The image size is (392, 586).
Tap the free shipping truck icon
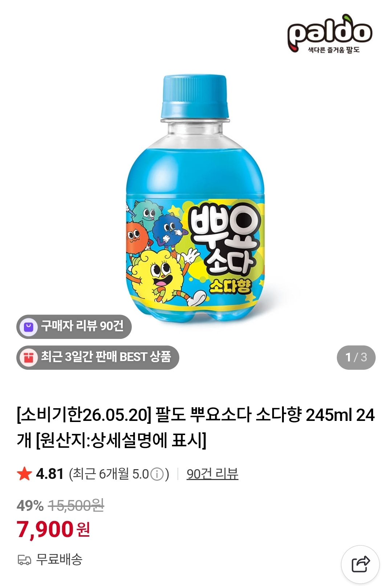click(x=24, y=560)
